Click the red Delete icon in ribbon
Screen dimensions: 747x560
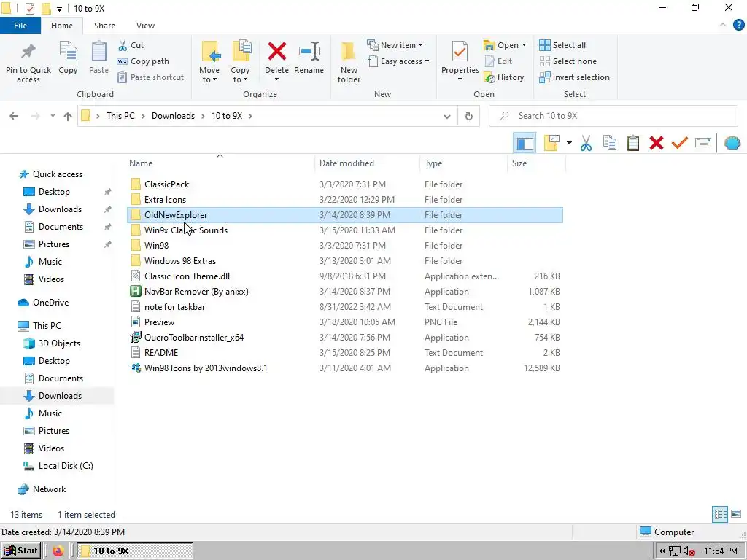click(276, 52)
